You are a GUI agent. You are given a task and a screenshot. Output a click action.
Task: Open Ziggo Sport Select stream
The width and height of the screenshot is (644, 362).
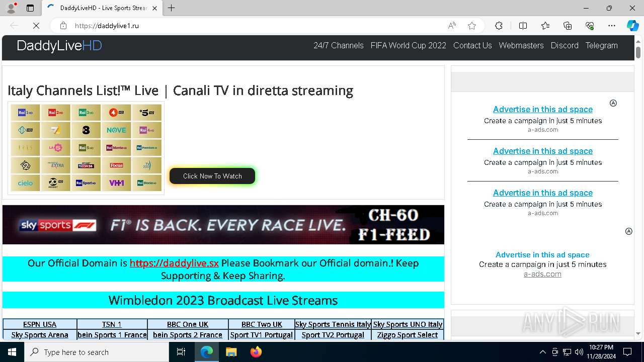coord(408,335)
